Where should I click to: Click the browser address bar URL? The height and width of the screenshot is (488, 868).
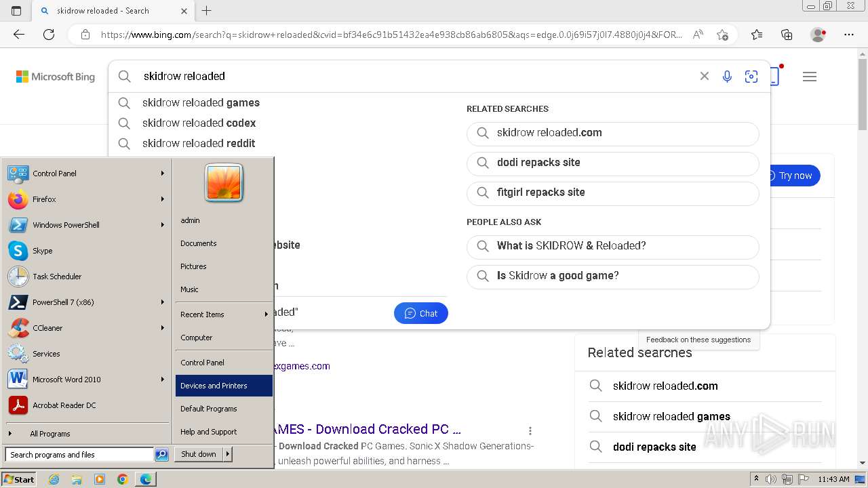[392, 35]
